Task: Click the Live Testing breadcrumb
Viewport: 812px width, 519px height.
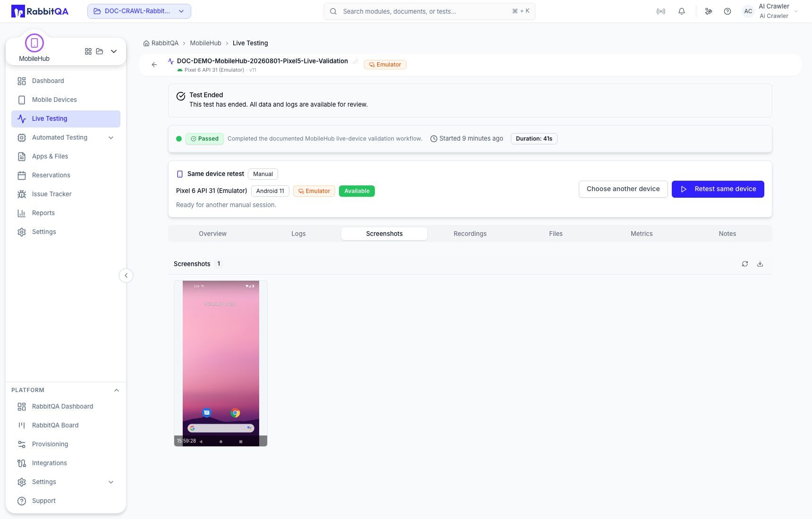Action: coord(250,43)
